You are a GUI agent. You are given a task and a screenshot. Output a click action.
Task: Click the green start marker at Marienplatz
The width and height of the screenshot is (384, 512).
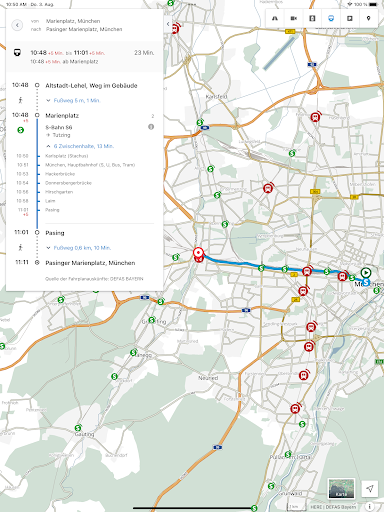pyautogui.click(x=366, y=273)
